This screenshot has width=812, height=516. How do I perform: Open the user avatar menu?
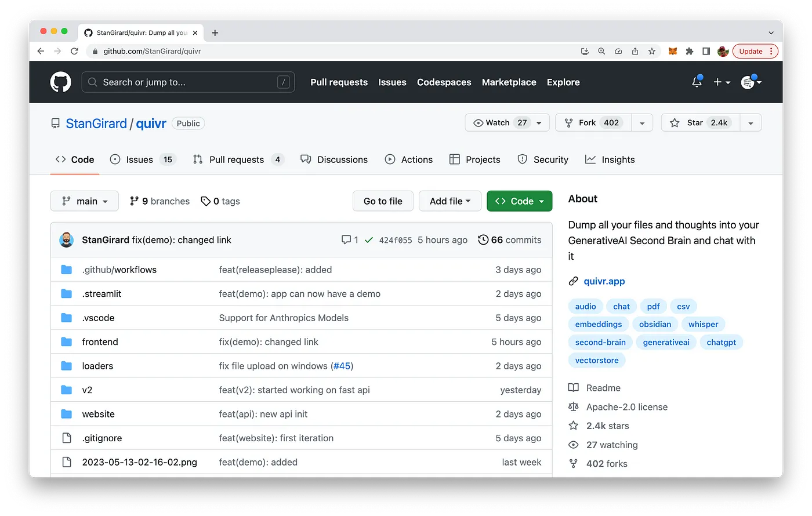click(x=751, y=82)
